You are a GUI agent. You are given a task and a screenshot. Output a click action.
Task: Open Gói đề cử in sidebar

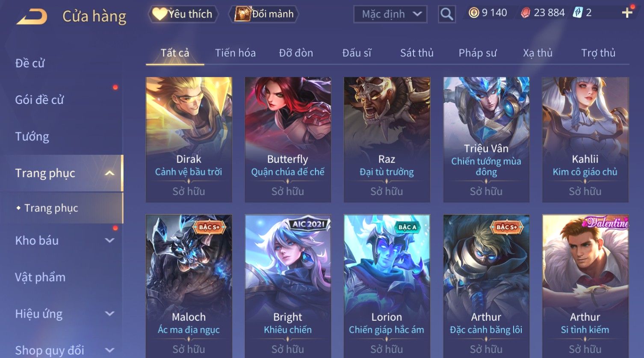point(39,100)
